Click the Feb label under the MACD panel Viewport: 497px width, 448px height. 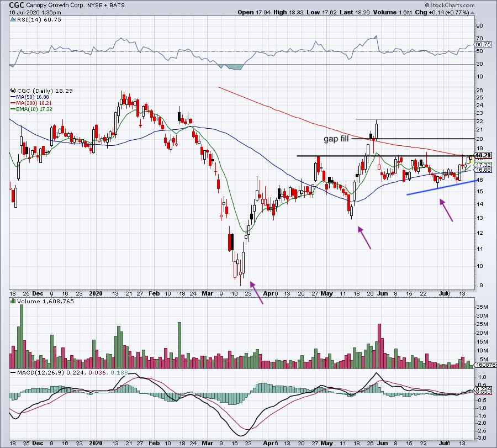click(155, 443)
